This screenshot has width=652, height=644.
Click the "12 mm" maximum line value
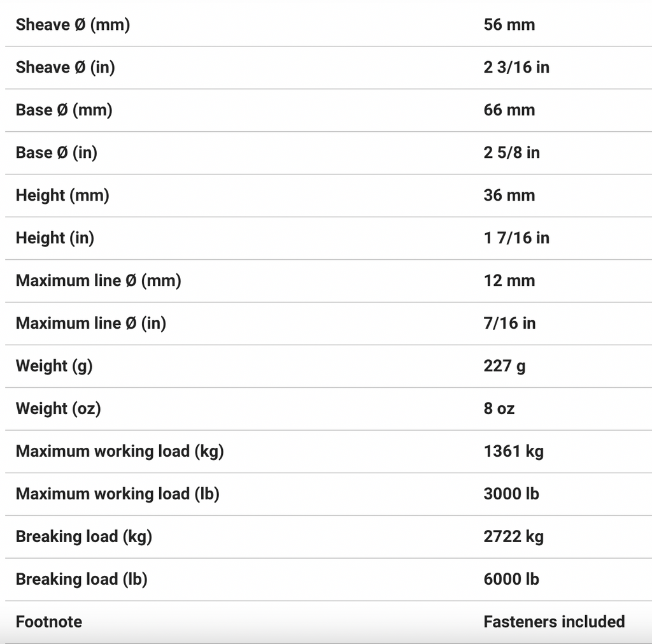click(x=509, y=281)
